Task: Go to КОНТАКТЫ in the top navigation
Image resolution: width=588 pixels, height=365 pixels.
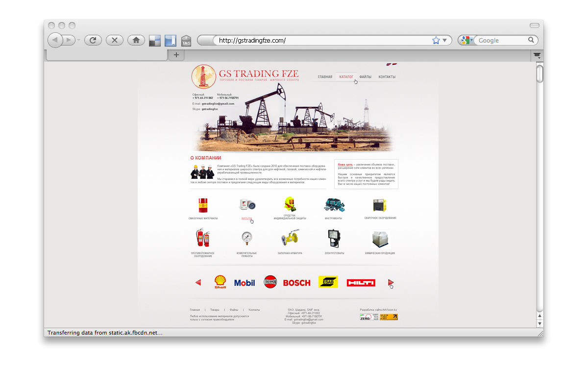Action: [387, 77]
